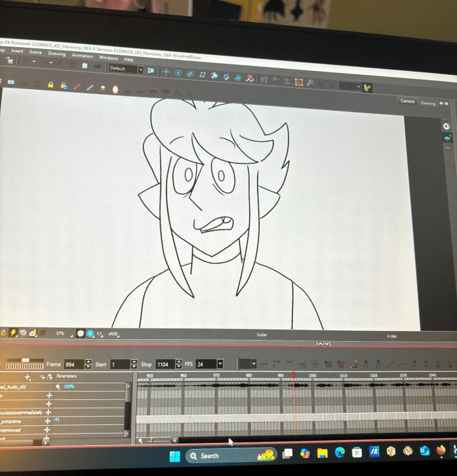This screenshot has width=457, height=476.
Task: Switch to the Camera view tab
Action: (x=407, y=101)
